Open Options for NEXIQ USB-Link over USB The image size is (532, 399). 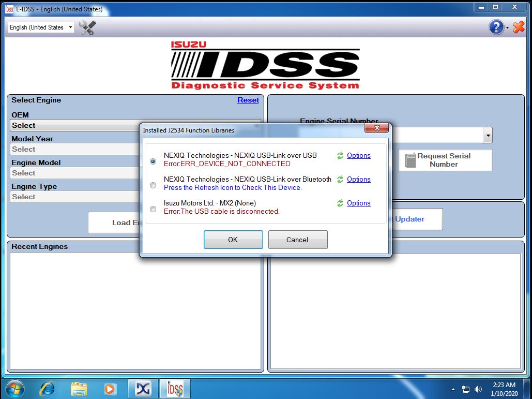359,156
